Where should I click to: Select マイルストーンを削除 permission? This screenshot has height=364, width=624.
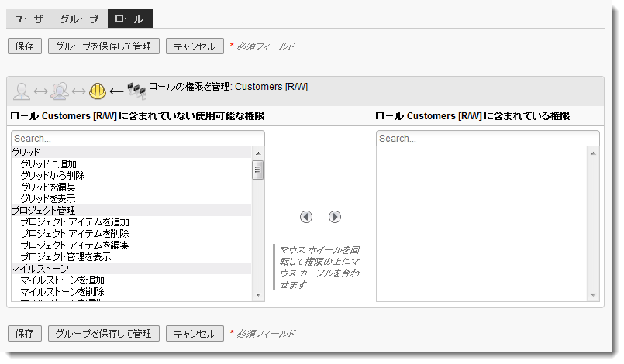click(x=131, y=292)
